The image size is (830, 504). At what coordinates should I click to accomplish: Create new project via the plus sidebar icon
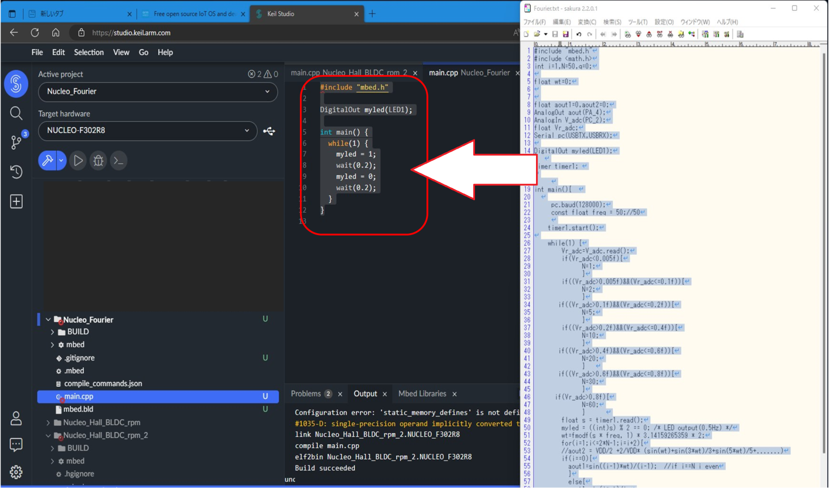[x=16, y=201]
